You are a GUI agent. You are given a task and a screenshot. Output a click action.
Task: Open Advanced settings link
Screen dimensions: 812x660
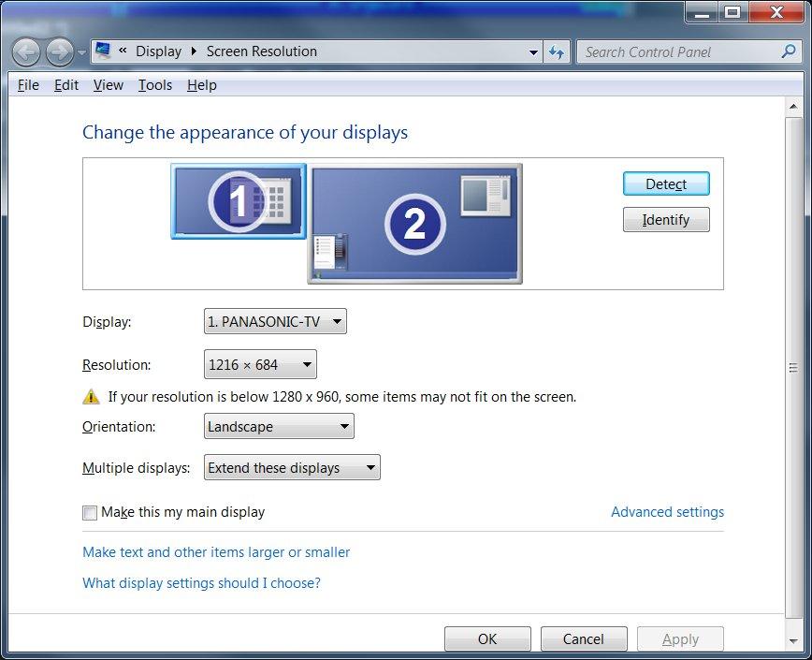[x=668, y=512]
